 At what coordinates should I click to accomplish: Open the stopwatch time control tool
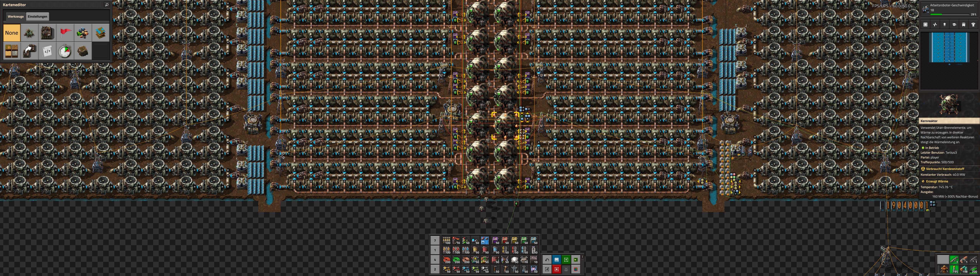(65, 51)
